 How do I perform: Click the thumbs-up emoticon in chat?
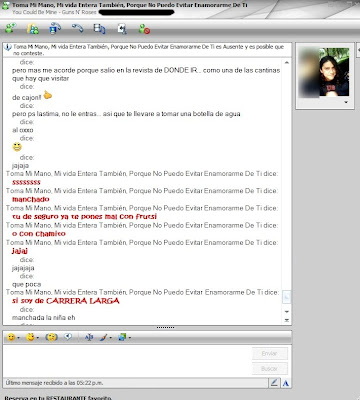tap(48, 95)
